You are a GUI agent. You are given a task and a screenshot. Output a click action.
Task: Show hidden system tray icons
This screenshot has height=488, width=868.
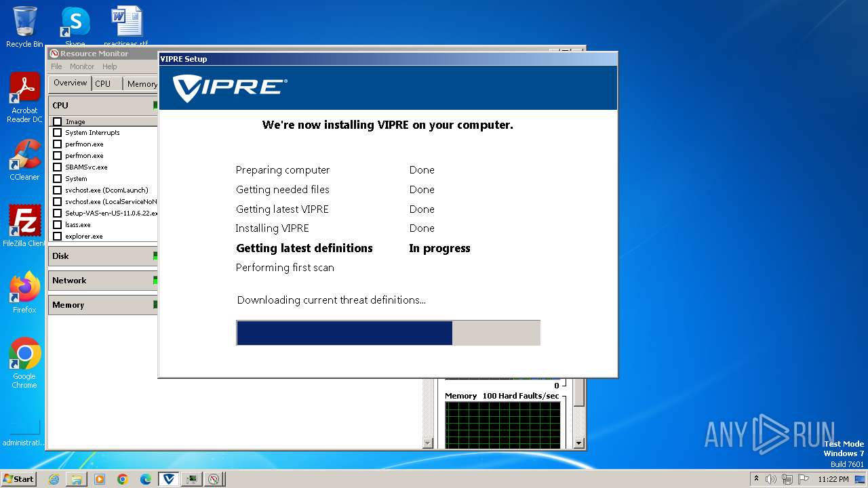(756, 479)
